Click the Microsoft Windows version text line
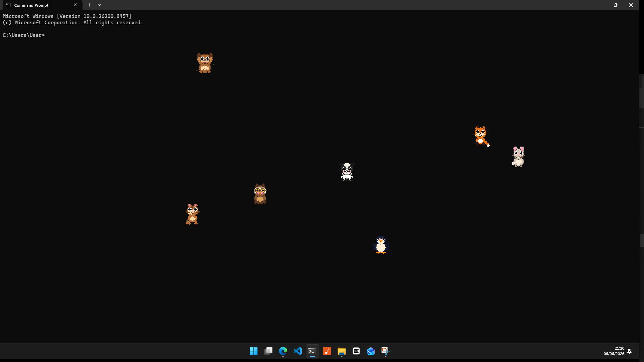This screenshot has width=644, height=362. [x=67, y=16]
